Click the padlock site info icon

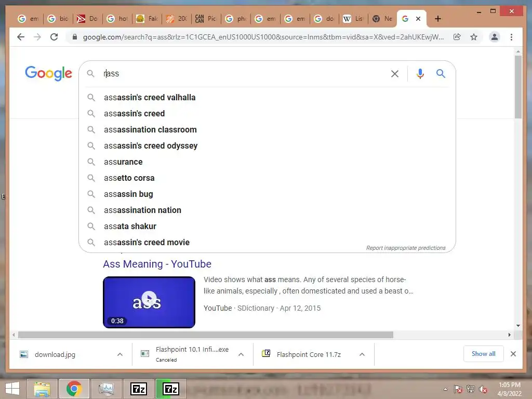pyautogui.click(x=75, y=37)
